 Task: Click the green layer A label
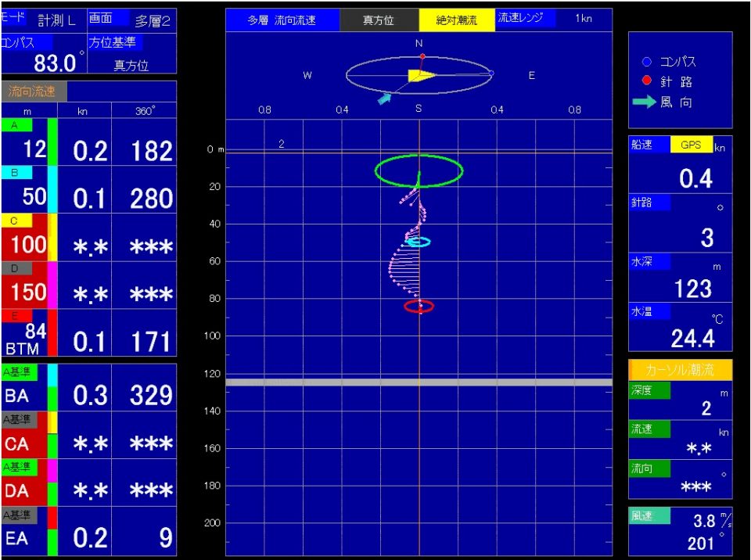click(16, 125)
